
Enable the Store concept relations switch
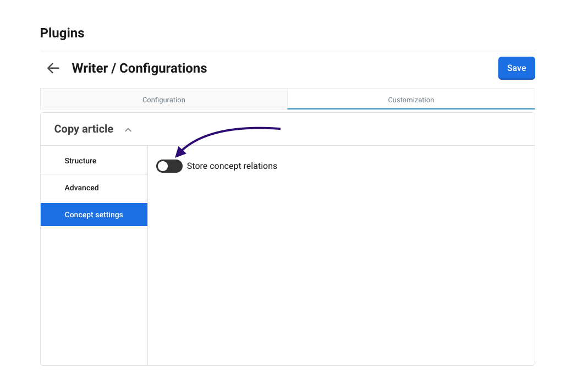point(169,166)
